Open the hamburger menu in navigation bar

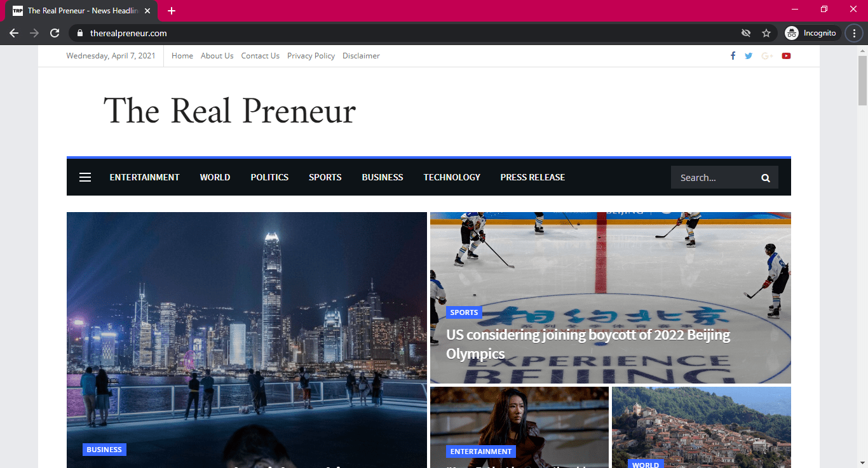[x=85, y=177]
